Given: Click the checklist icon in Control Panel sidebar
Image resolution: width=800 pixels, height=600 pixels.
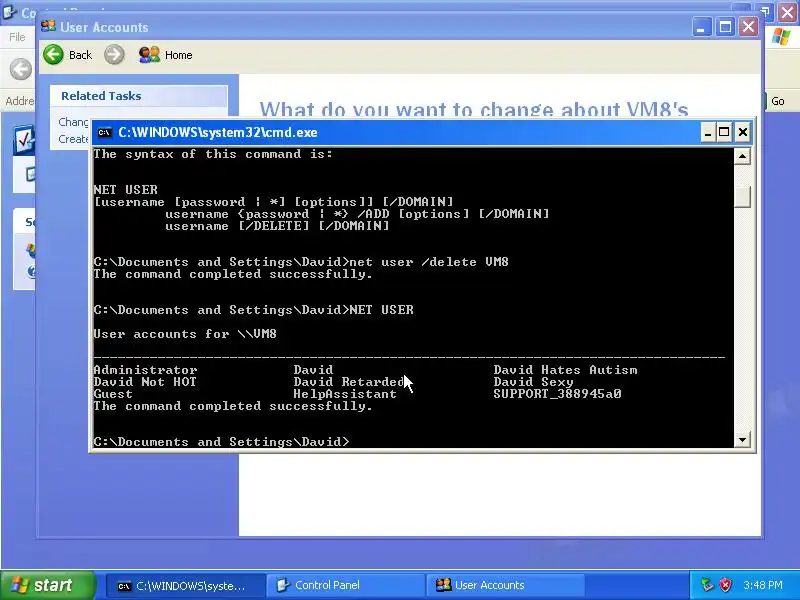Looking at the screenshot, I should [x=24, y=140].
